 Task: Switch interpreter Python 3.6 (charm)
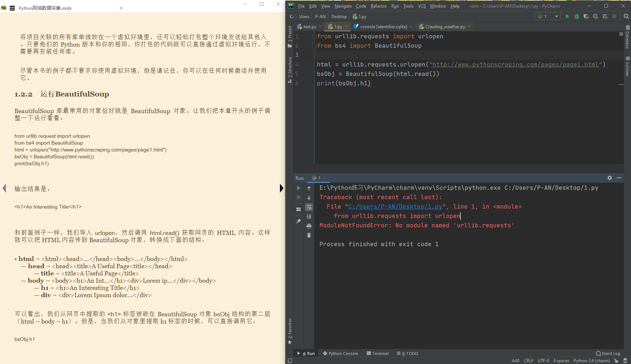point(592,361)
